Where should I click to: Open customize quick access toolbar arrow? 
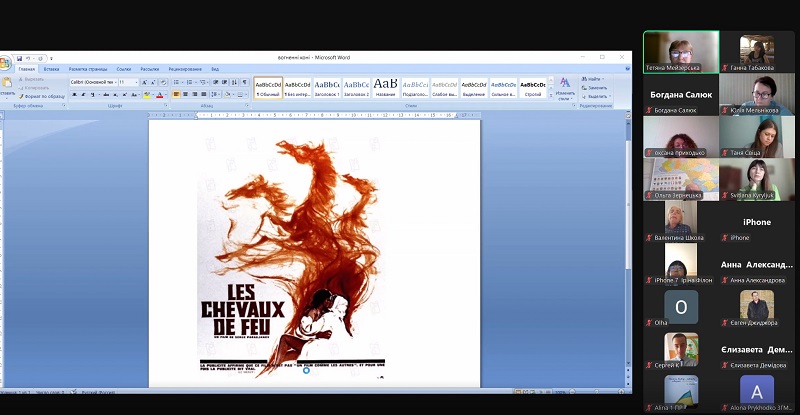[x=51, y=59]
